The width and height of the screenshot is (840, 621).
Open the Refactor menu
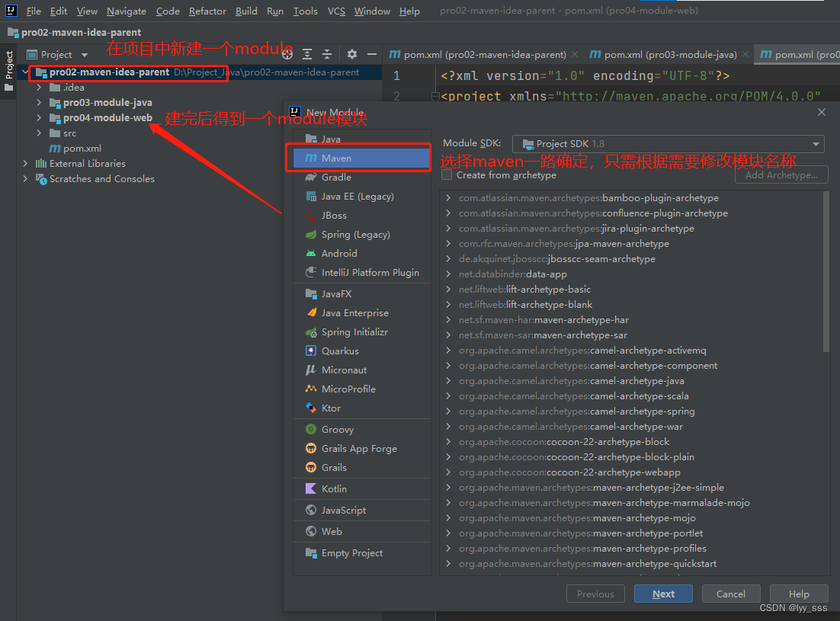pos(207,11)
